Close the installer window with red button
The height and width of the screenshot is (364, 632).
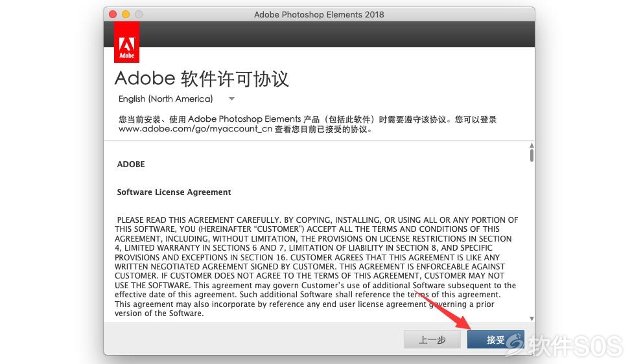113,14
